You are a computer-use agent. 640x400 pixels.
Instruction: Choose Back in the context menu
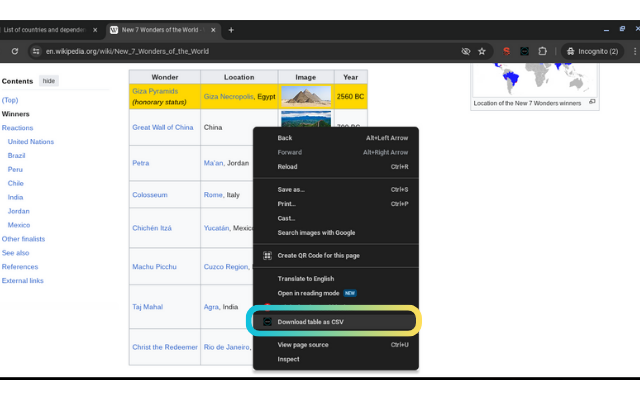[336, 138]
